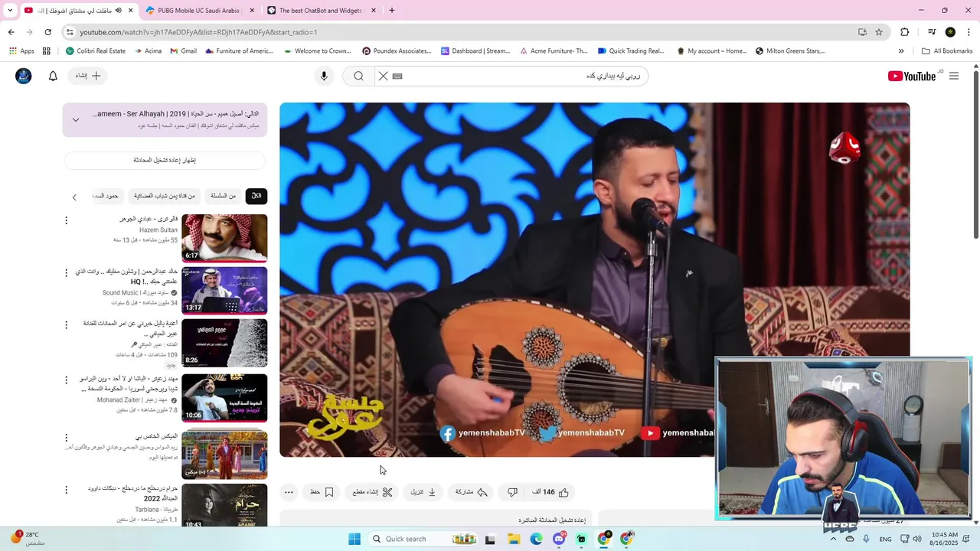Go back in browser history

(11, 32)
